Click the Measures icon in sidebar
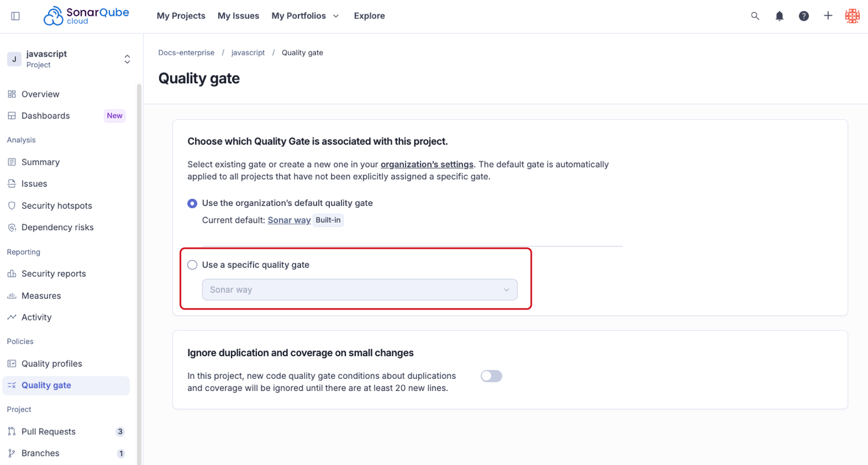 point(12,296)
